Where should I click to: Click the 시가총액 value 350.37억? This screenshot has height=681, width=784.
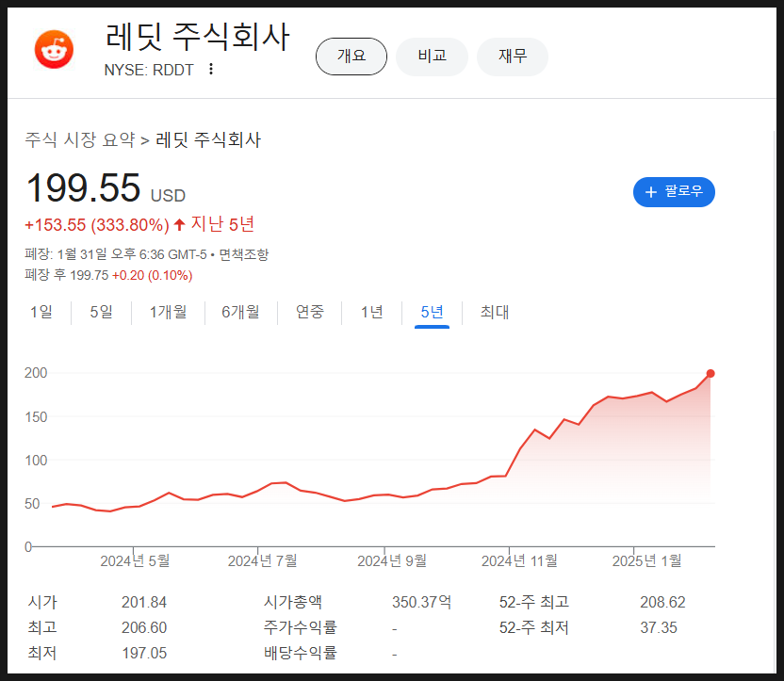pyautogui.click(x=421, y=602)
